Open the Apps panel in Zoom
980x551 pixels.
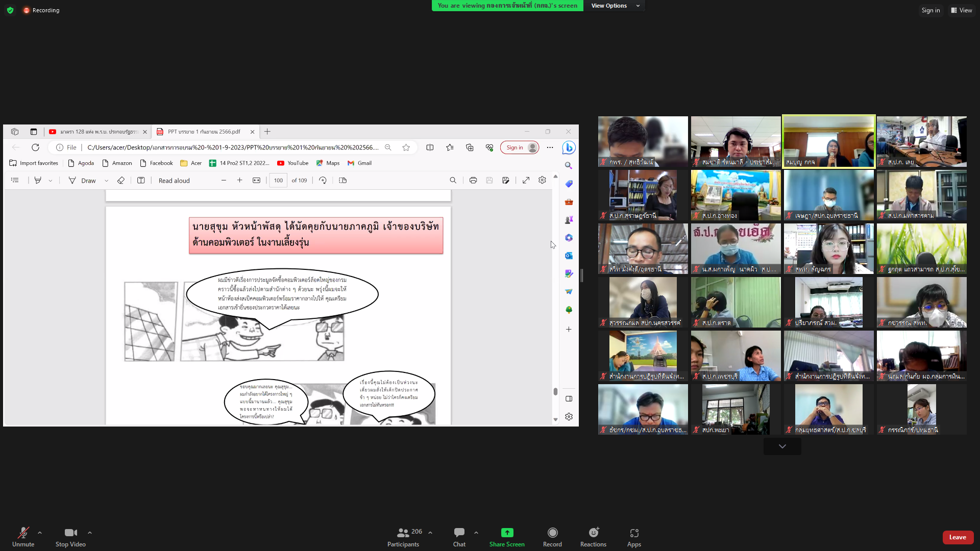click(634, 537)
